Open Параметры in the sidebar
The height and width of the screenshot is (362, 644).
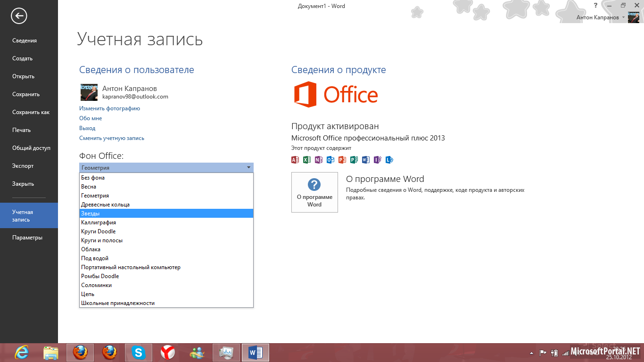point(29,238)
